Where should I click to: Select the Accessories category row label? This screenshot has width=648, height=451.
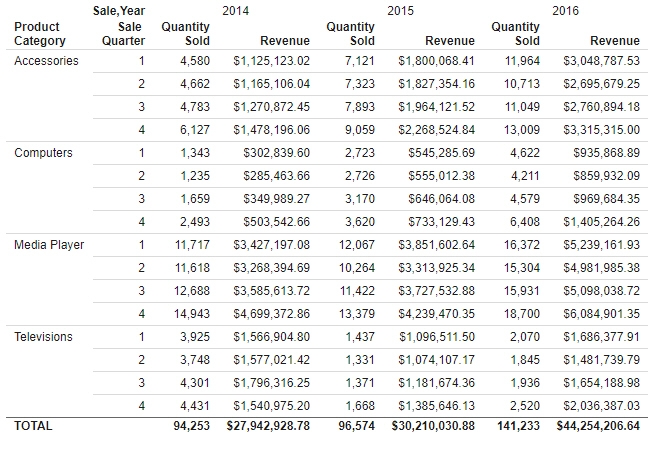(x=46, y=61)
